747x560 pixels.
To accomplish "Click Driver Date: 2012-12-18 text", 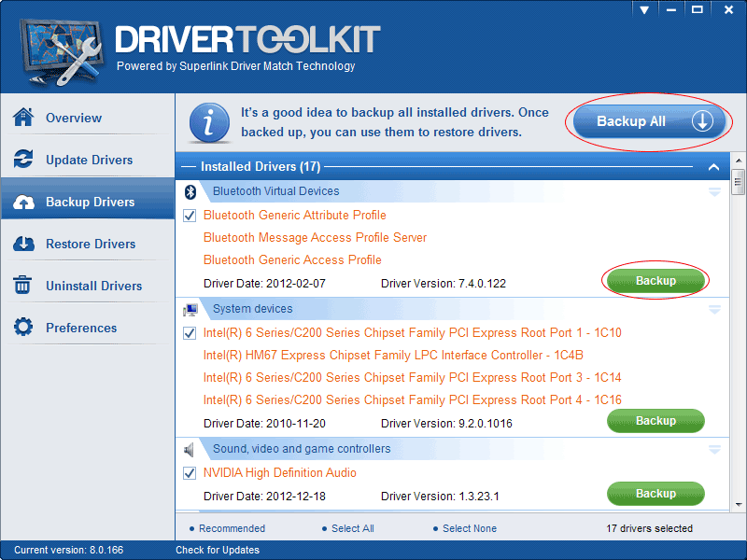I will [x=264, y=497].
